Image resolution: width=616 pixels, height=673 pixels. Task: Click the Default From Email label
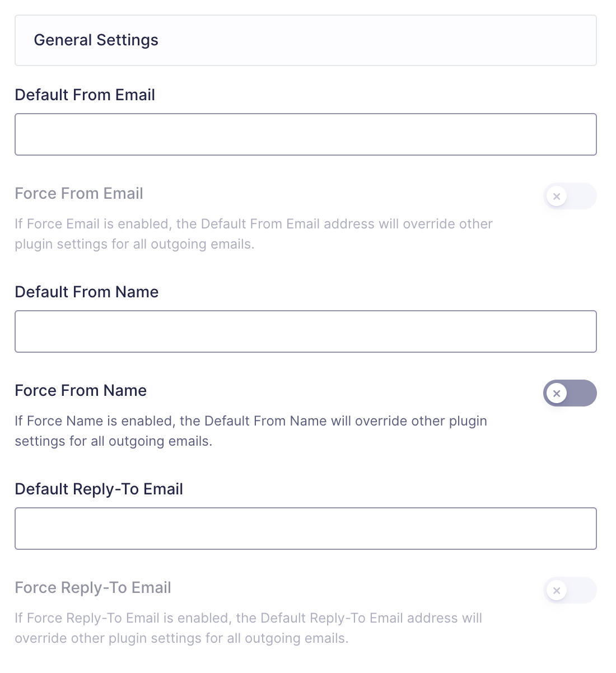tap(85, 95)
